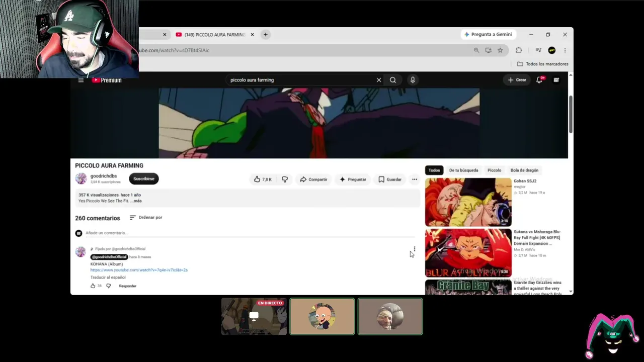Click the page vertical scrollbar thumb
The height and width of the screenshot is (362, 644).
pos(571,114)
